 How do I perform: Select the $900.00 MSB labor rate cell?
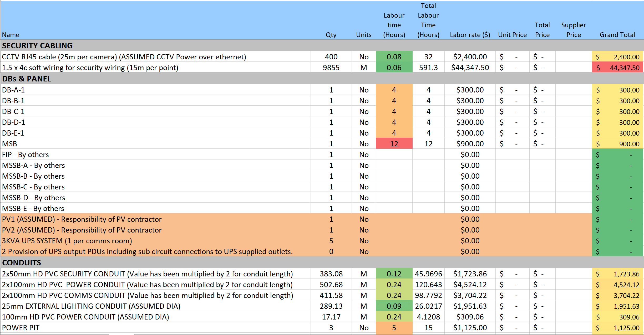pos(470,144)
